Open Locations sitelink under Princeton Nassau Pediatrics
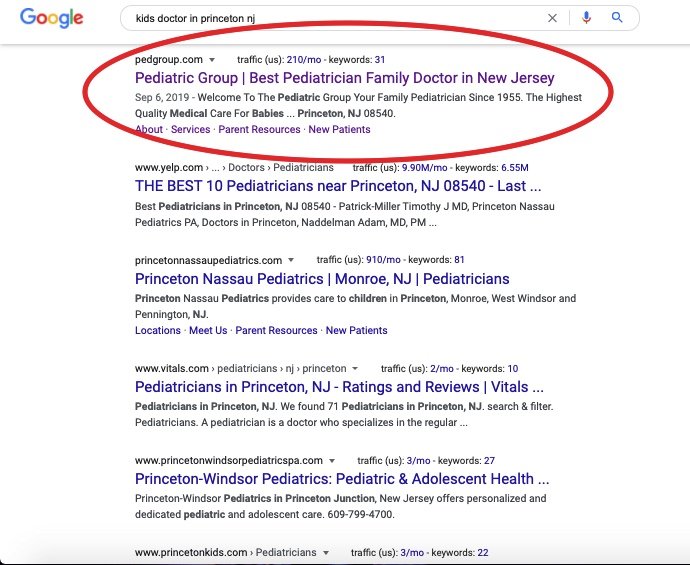 [x=158, y=330]
